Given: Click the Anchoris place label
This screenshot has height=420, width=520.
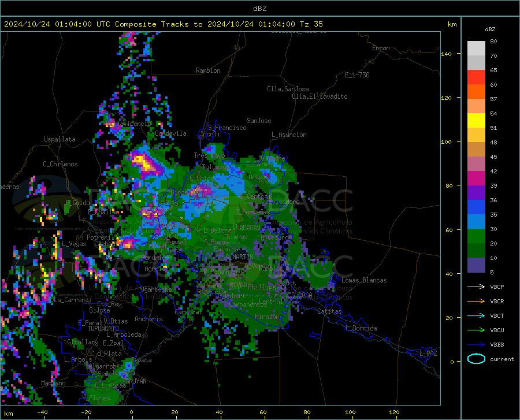Looking at the screenshot, I should pyautogui.click(x=148, y=319).
